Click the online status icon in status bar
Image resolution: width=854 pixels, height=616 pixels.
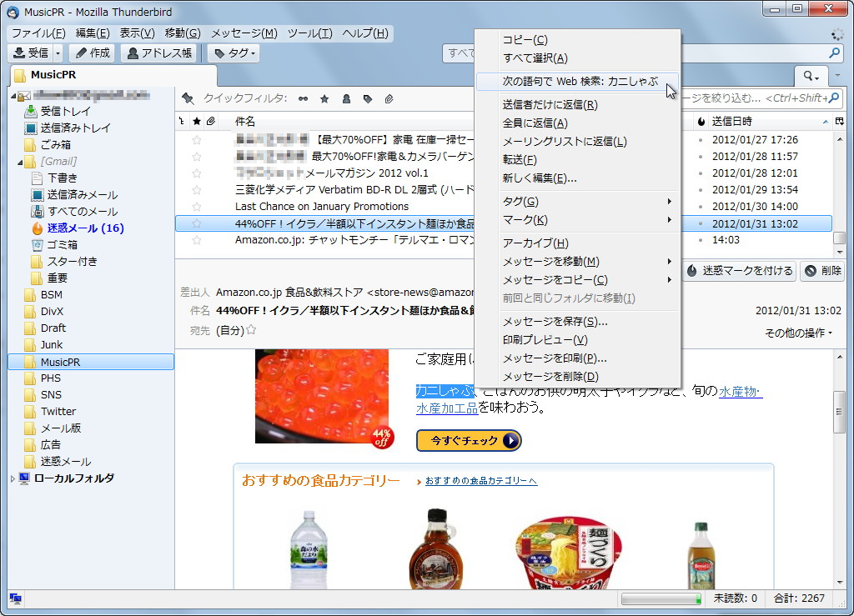tap(15, 598)
